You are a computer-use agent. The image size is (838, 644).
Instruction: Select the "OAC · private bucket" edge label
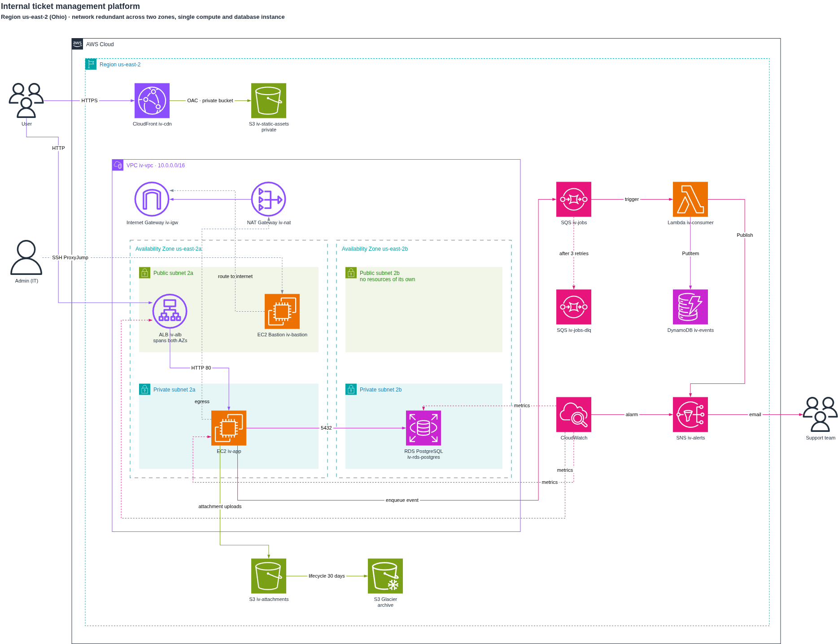pyautogui.click(x=210, y=100)
